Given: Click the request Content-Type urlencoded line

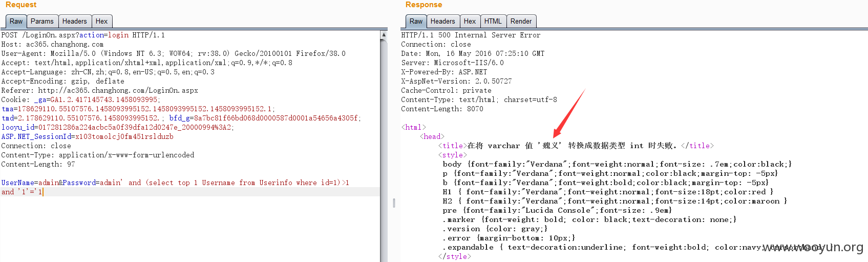Looking at the screenshot, I should (x=97, y=155).
